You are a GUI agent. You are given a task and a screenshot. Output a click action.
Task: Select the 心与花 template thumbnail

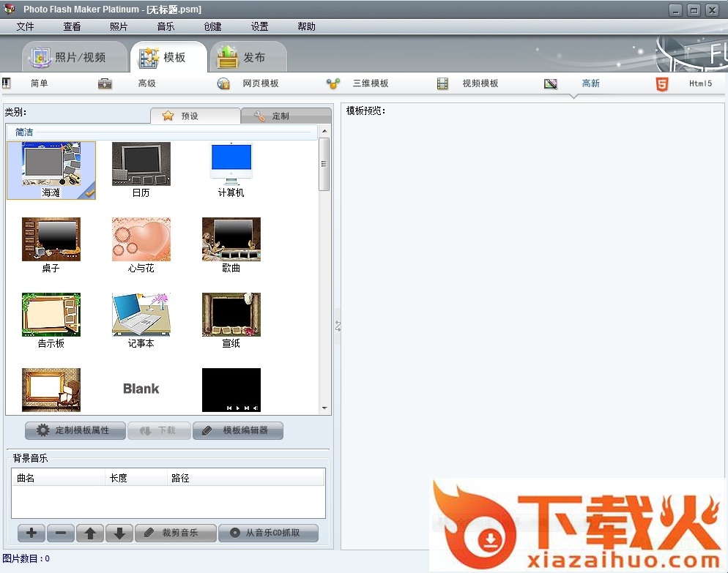point(141,239)
